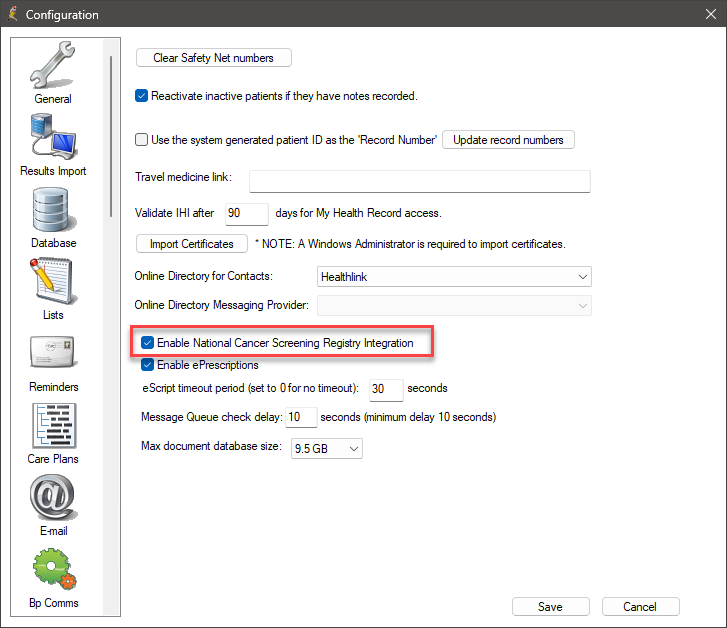Open the E-mail at-sign icon
This screenshot has width=727, height=628.
(x=53, y=498)
